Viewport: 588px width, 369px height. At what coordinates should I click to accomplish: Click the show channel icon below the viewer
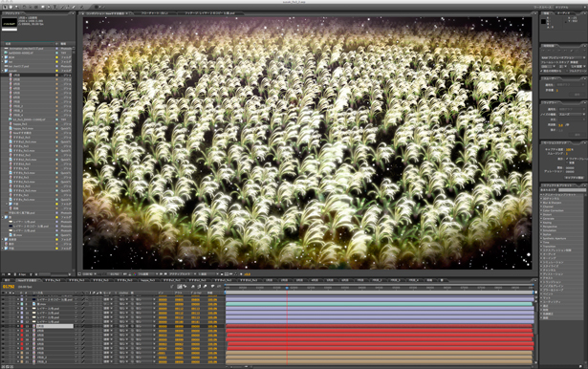(x=134, y=274)
